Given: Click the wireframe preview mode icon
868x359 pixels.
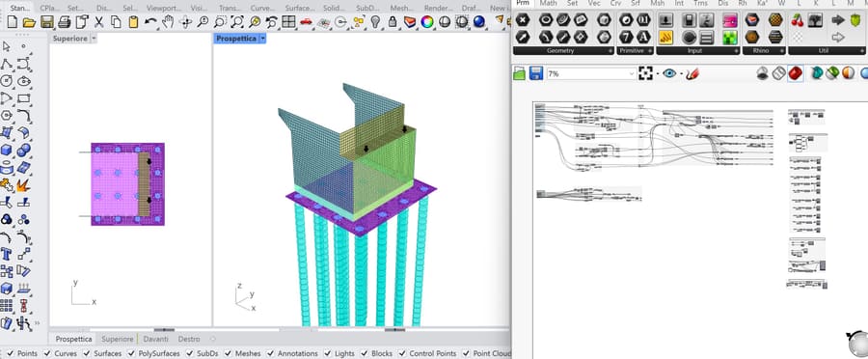Looking at the screenshot, I should pyautogui.click(x=779, y=73).
